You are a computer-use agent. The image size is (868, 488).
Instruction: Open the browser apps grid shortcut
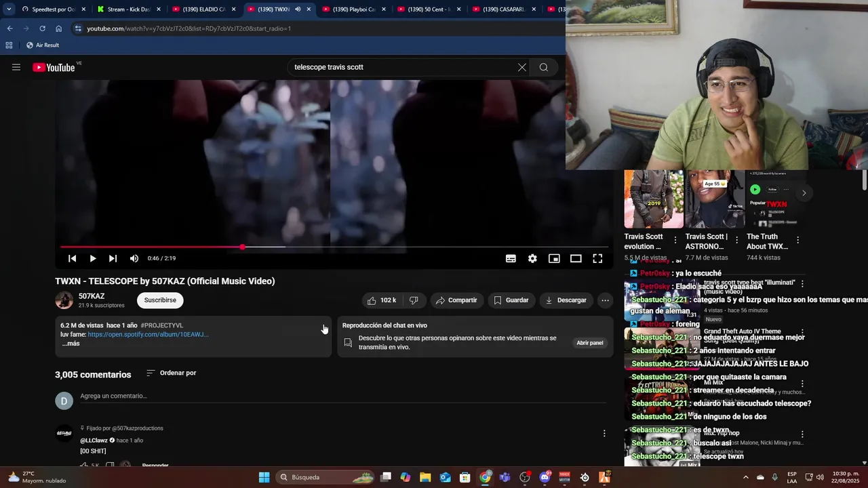point(9,45)
